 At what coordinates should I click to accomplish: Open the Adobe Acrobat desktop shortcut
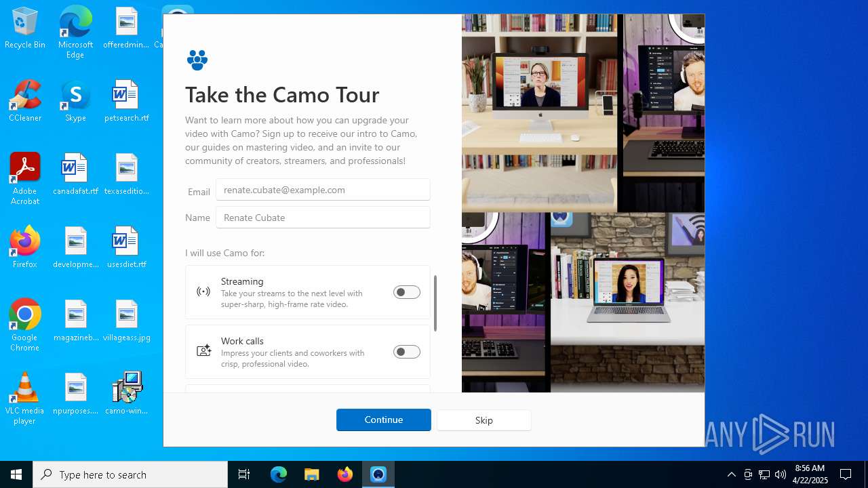point(25,179)
